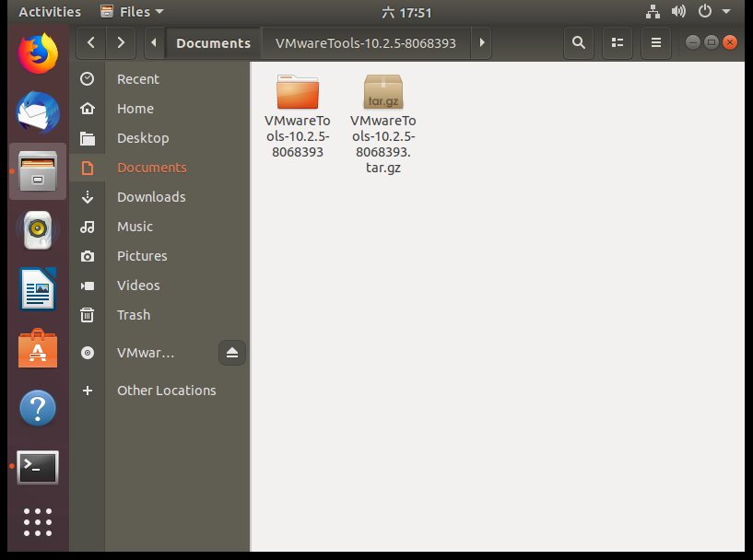Click the Music note icon in the sidebar
Screen dimensions: 753x560
click(x=88, y=227)
